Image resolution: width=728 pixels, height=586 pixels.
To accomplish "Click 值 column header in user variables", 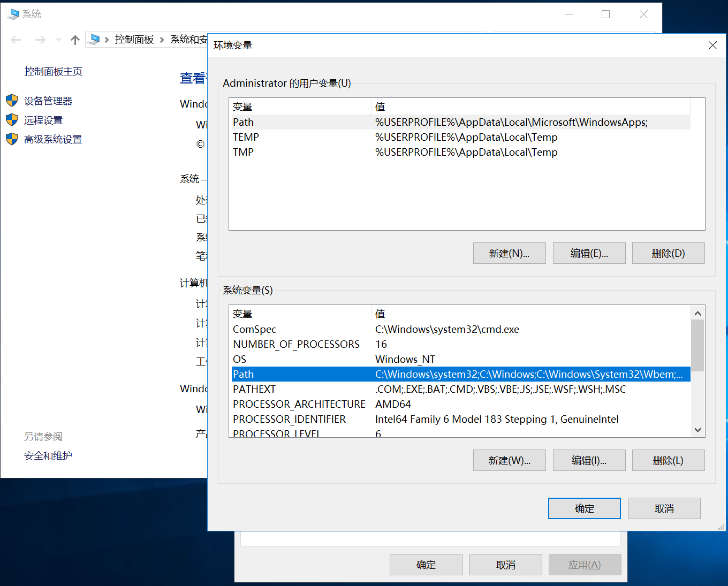I will click(x=531, y=106).
